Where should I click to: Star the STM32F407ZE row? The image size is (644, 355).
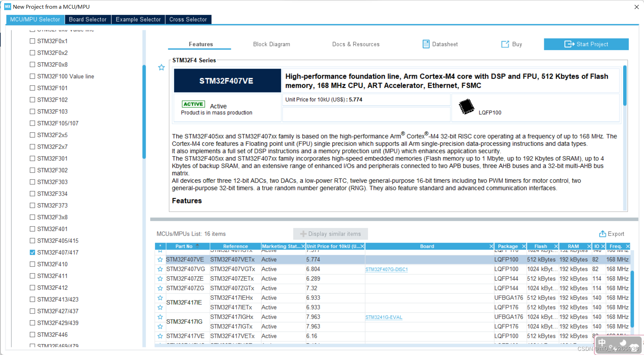point(160,279)
